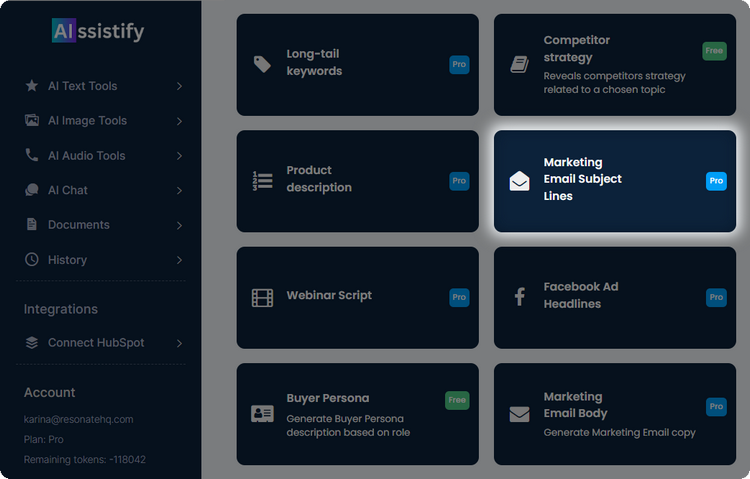Click the AIssistify logo

pos(98,31)
